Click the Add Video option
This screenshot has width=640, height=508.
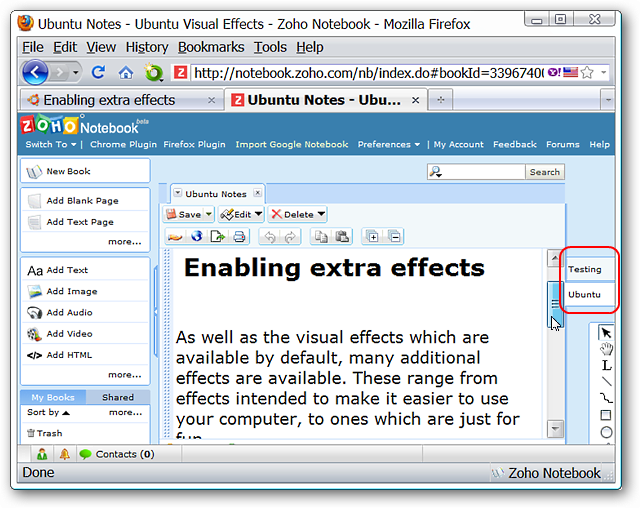click(x=85, y=333)
